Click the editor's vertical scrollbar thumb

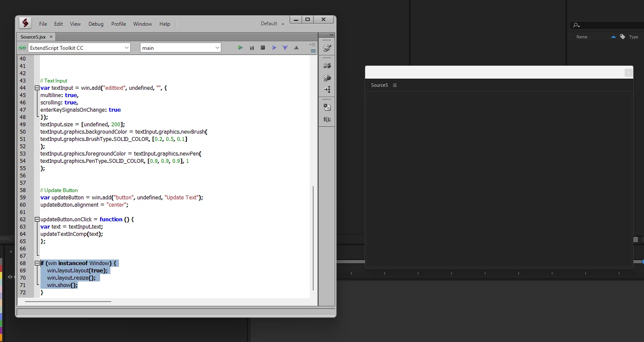[314, 238]
